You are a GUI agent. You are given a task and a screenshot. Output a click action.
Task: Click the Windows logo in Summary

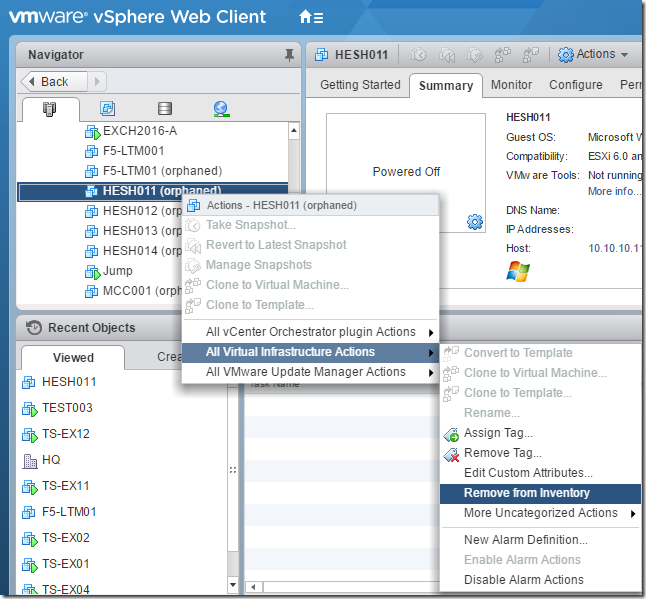518,271
